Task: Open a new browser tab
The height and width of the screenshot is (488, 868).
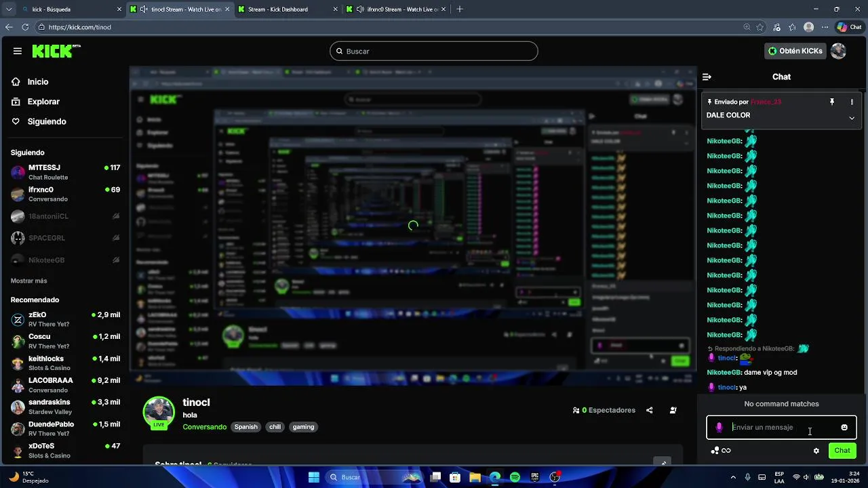Action: coord(460,9)
